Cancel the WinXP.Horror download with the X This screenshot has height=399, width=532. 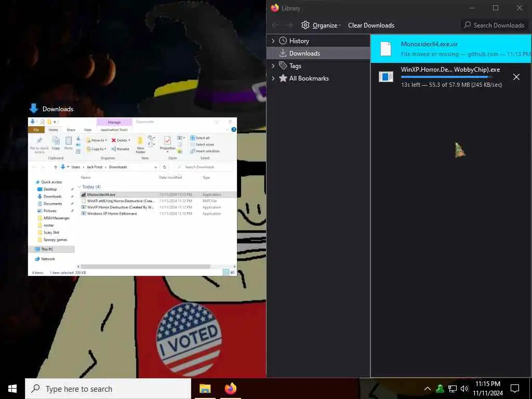[x=516, y=77]
